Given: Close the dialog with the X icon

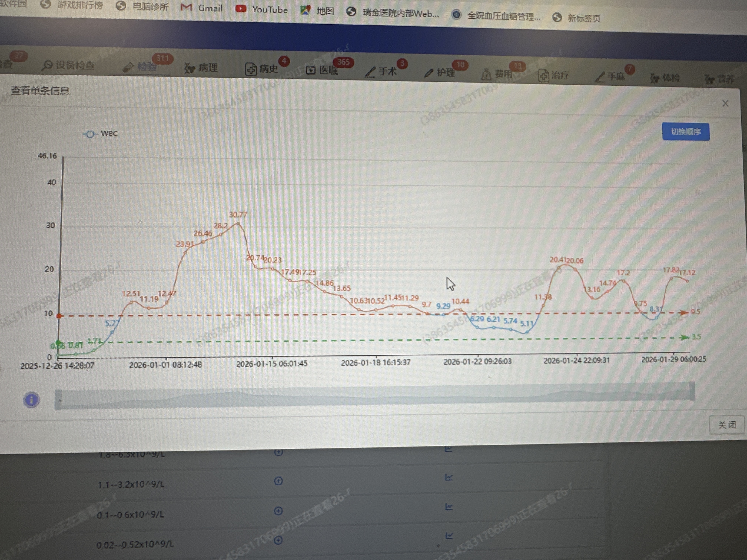Looking at the screenshot, I should 725,104.
